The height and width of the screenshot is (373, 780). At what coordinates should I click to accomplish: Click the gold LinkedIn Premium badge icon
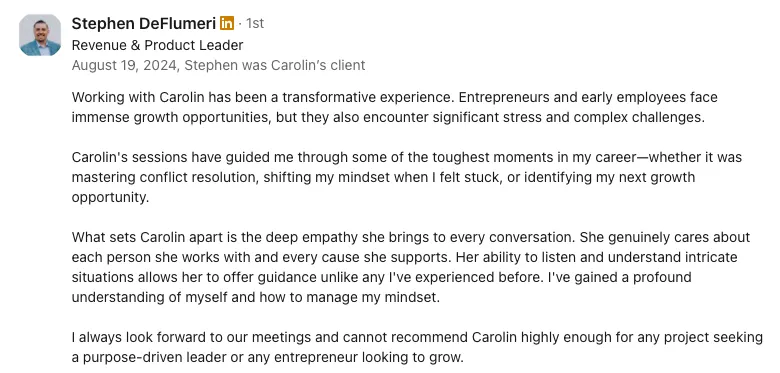pos(227,23)
